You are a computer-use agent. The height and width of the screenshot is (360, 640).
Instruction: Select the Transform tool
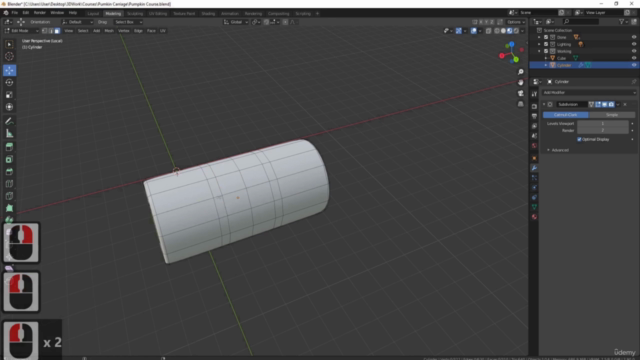(x=9, y=107)
